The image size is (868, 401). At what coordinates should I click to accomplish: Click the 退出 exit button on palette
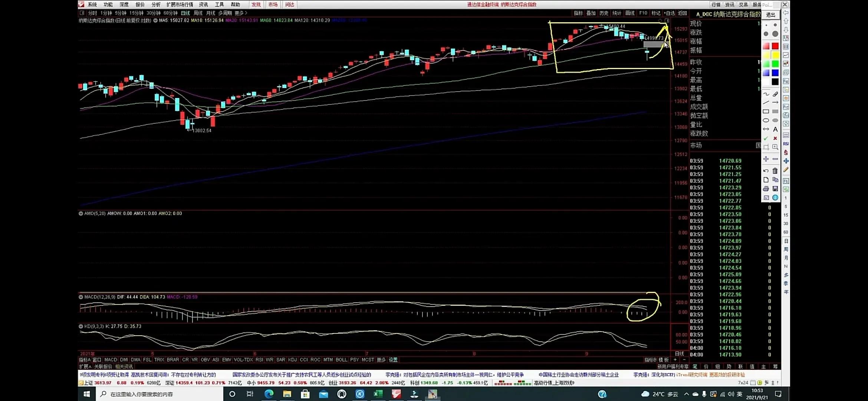pyautogui.click(x=771, y=15)
